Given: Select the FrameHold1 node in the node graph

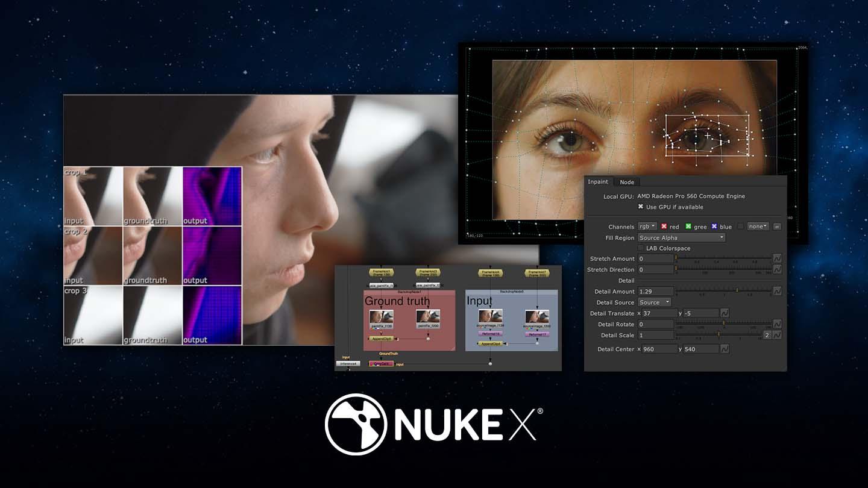Looking at the screenshot, I should (382, 272).
